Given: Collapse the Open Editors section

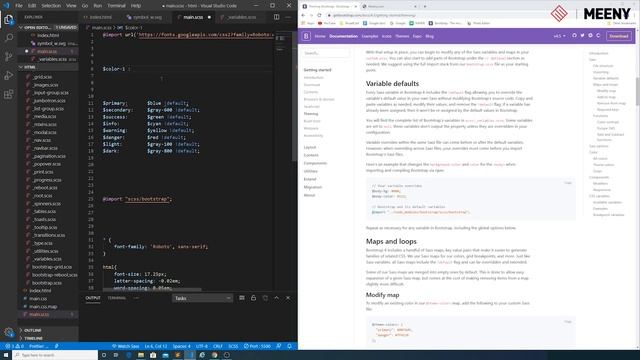Looking at the screenshot, I should coord(48,27).
